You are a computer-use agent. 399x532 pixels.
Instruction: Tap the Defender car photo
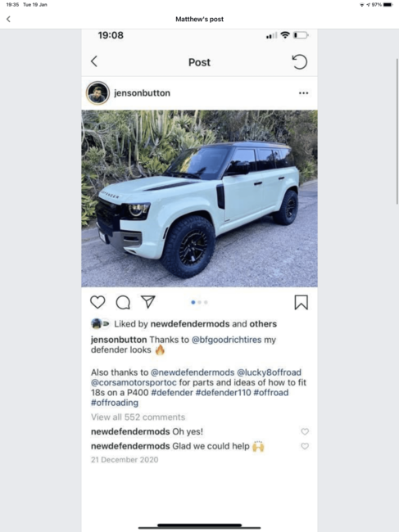tap(199, 199)
